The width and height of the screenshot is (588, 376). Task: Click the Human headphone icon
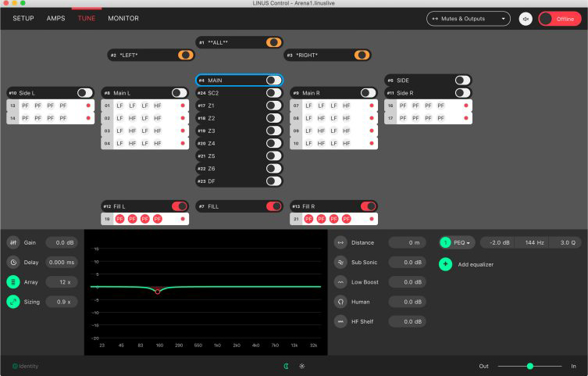click(x=340, y=302)
